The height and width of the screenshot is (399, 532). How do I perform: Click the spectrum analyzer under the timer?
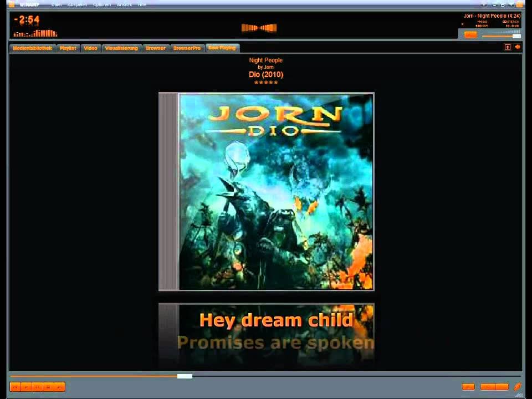point(35,33)
